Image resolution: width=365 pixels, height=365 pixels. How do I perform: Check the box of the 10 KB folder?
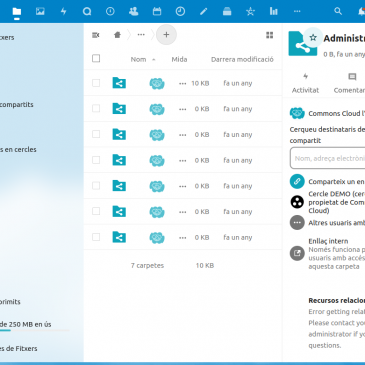[96, 83]
